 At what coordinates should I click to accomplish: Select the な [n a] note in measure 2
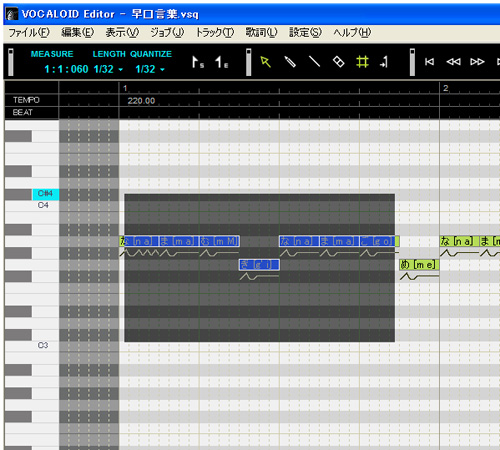pos(459,241)
